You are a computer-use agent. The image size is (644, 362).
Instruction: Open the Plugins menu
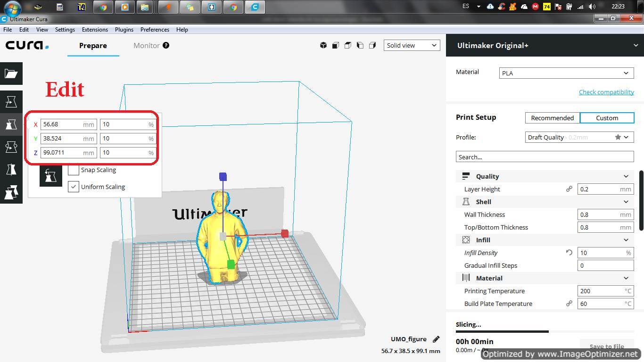(124, 29)
